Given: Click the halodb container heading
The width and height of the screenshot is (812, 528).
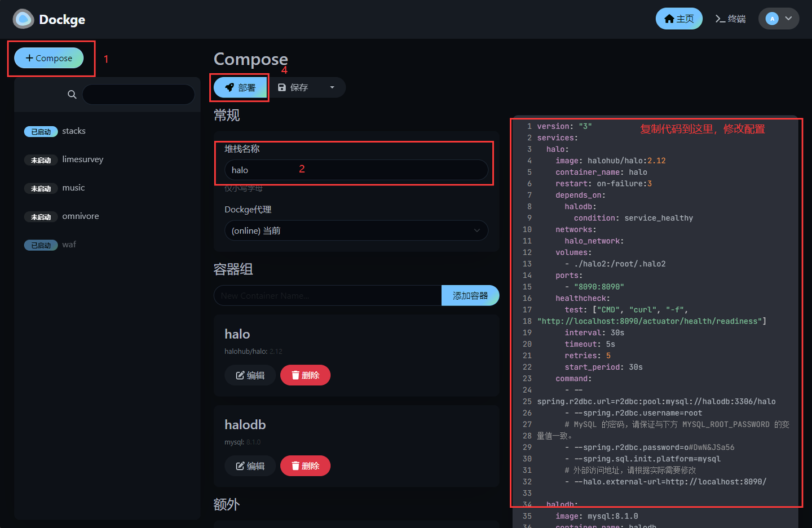Looking at the screenshot, I should point(245,424).
